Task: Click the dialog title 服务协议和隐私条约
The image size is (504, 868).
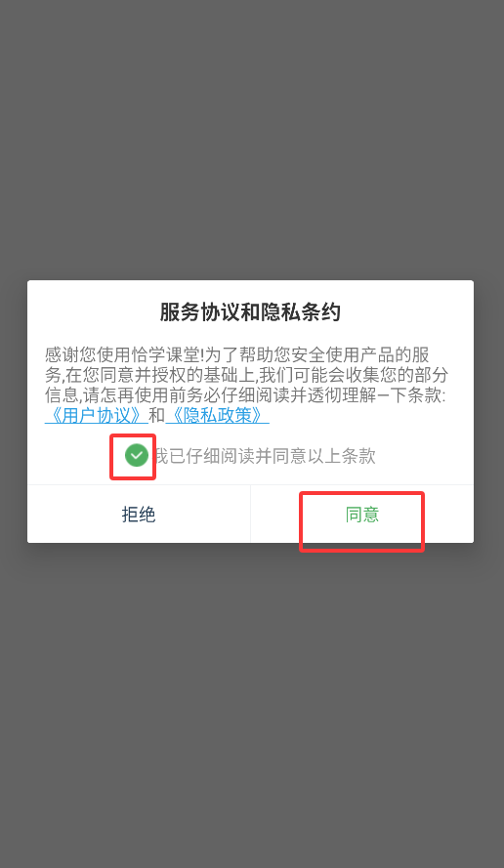Action: (x=250, y=312)
